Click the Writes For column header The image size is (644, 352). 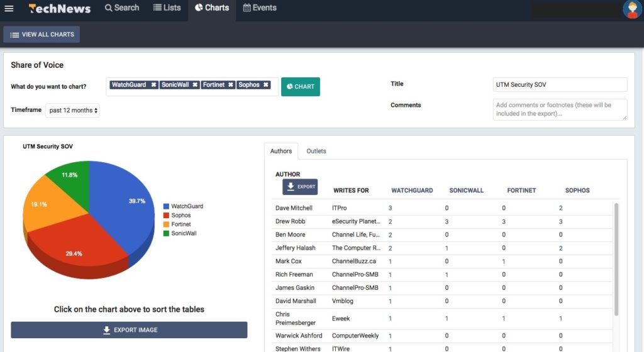point(351,190)
